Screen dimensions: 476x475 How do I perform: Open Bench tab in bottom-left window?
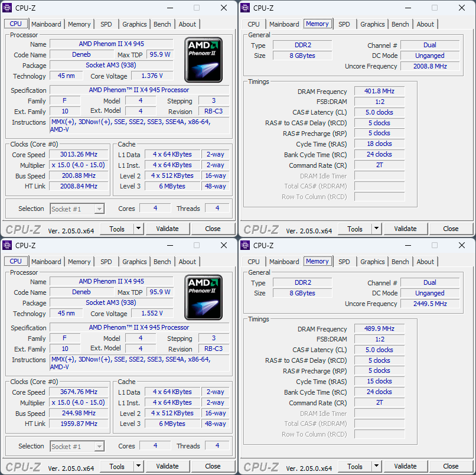162,262
